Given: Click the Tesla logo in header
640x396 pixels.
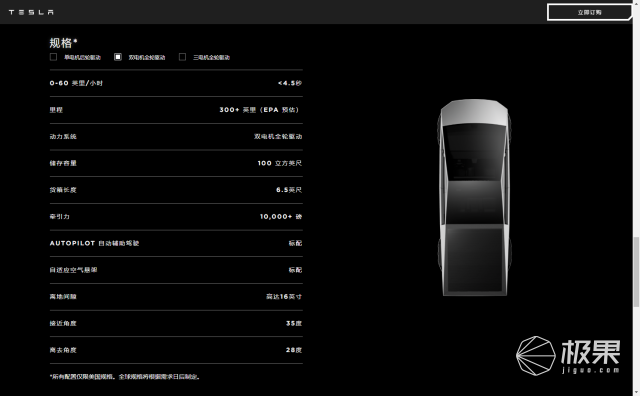Looking at the screenshot, I should point(31,12).
